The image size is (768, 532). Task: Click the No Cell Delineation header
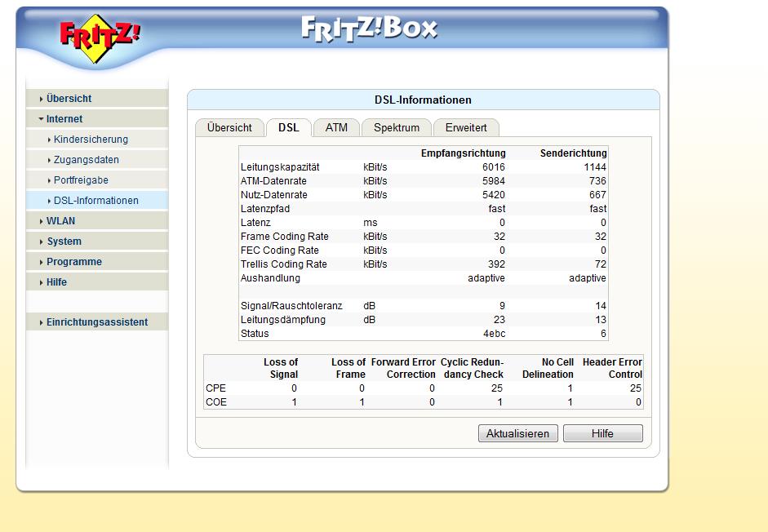point(548,368)
